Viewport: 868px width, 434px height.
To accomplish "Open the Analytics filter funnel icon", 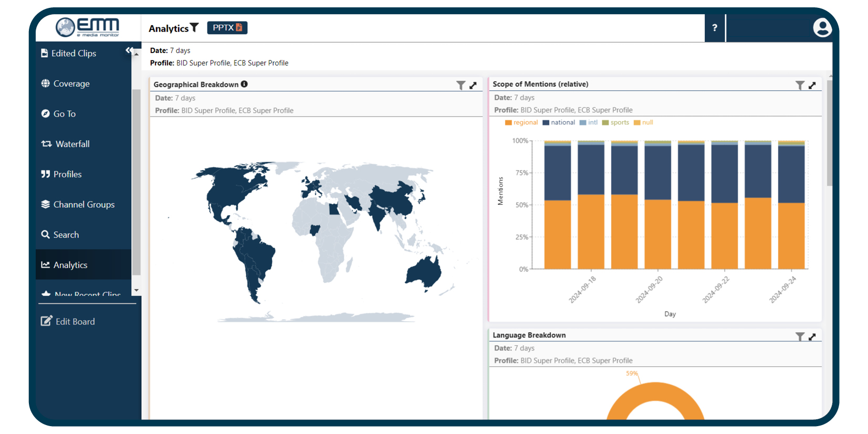I will pos(195,28).
